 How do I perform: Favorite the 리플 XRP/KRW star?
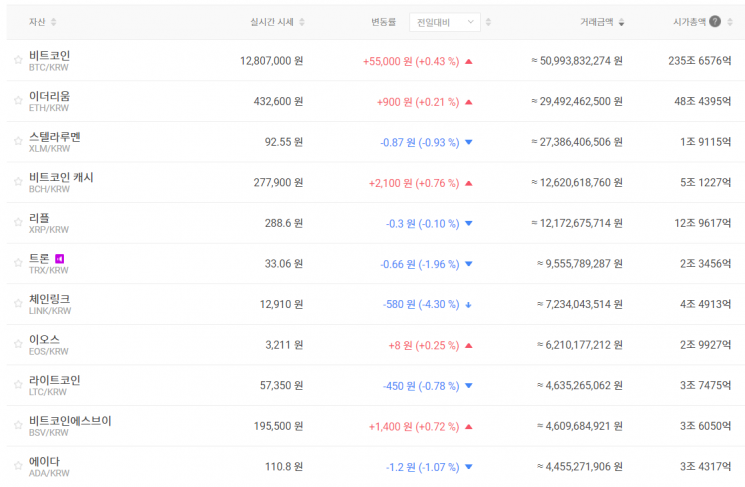[x=18, y=222]
